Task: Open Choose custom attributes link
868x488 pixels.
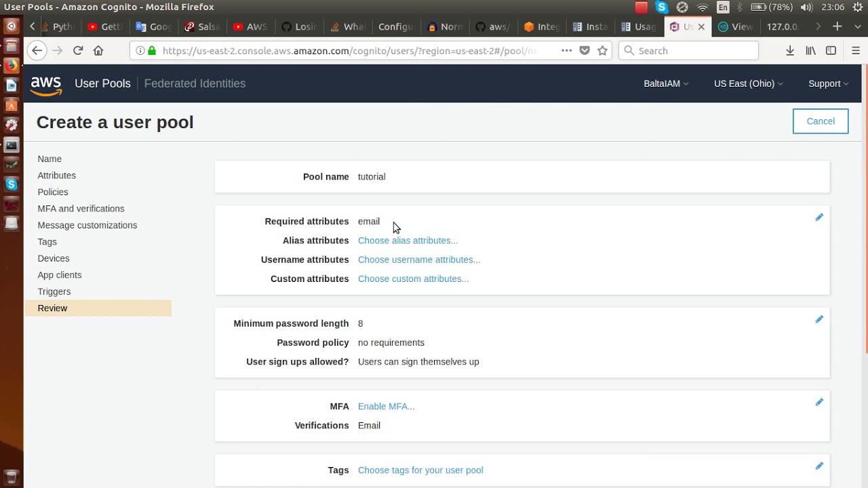Action: 413,279
